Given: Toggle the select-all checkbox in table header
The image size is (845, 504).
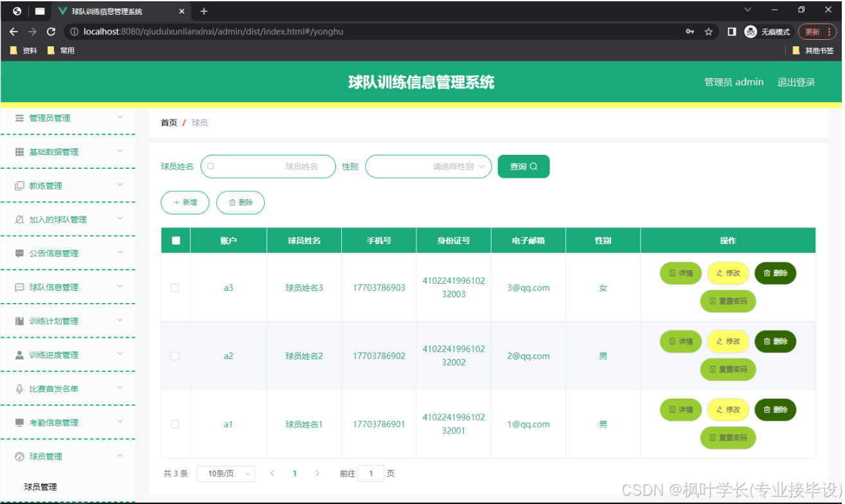Looking at the screenshot, I should click(x=175, y=241).
